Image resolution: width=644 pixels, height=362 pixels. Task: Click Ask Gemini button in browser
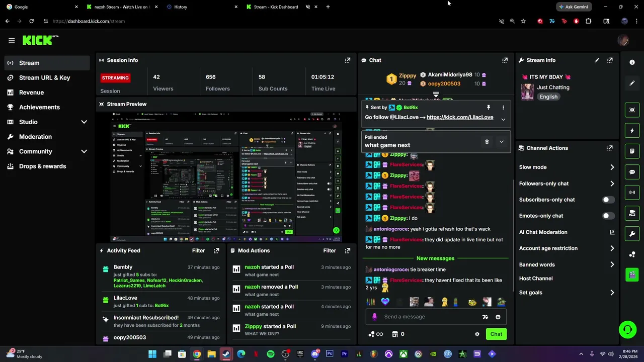tap(573, 7)
